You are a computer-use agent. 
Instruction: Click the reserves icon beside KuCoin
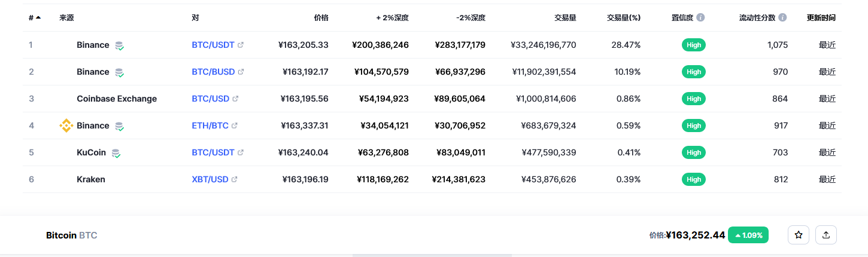click(116, 153)
